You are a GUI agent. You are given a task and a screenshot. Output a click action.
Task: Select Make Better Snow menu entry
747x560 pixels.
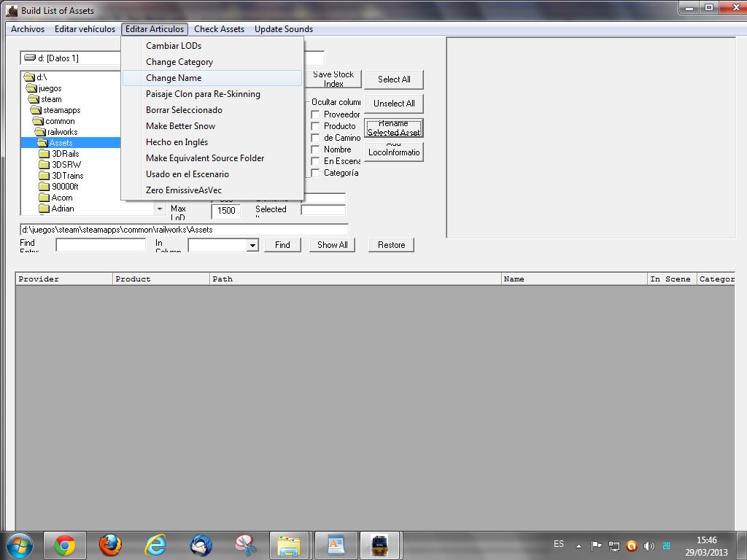tap(180, 126)
